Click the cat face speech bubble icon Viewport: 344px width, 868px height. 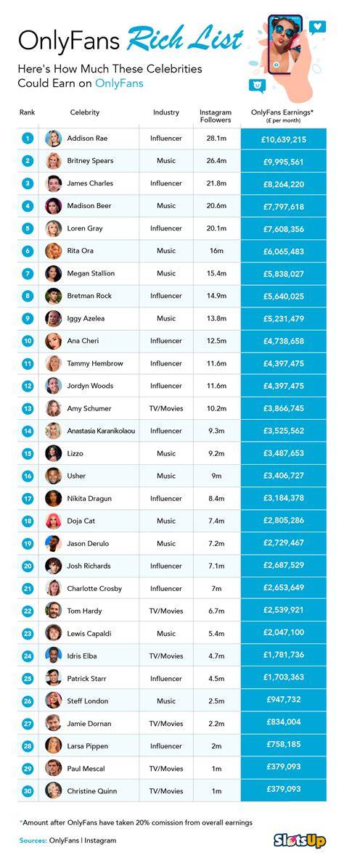point(258,86)
